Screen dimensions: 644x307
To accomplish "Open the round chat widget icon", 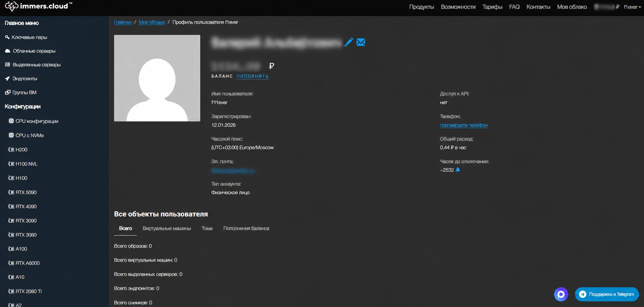I will [x=561, y=294].
